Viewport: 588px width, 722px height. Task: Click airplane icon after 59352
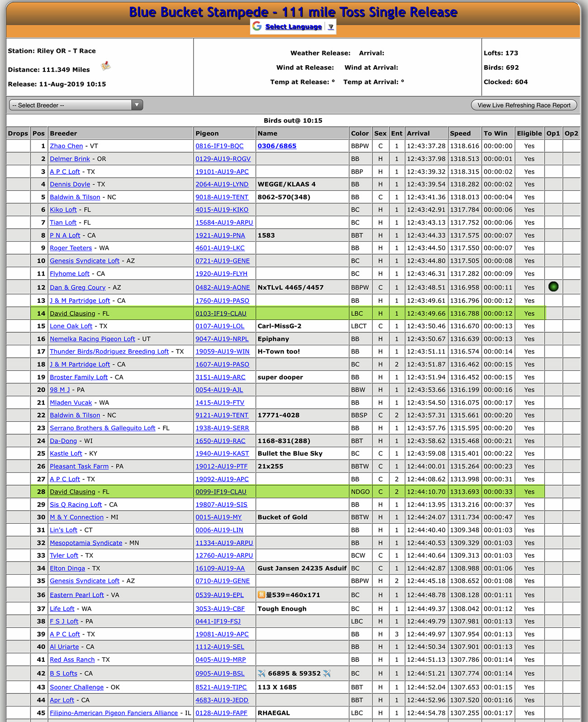[x=327, y=673]
